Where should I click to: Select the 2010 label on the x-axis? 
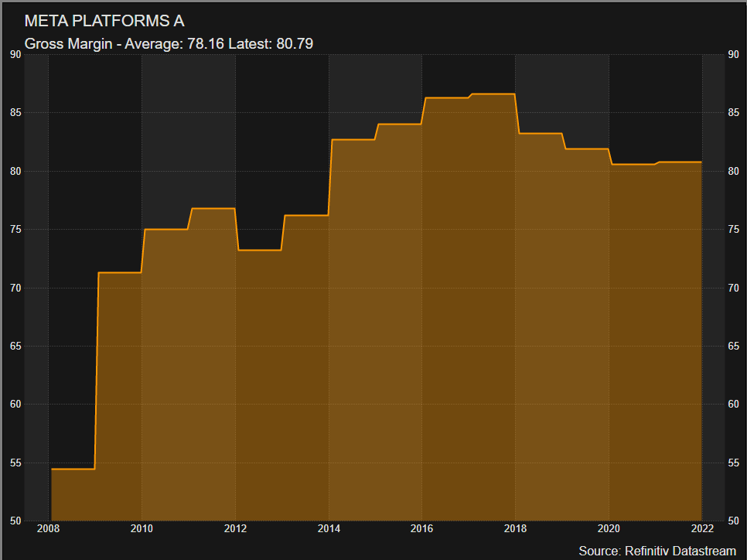pyautogui.click(x=142, y=528)
